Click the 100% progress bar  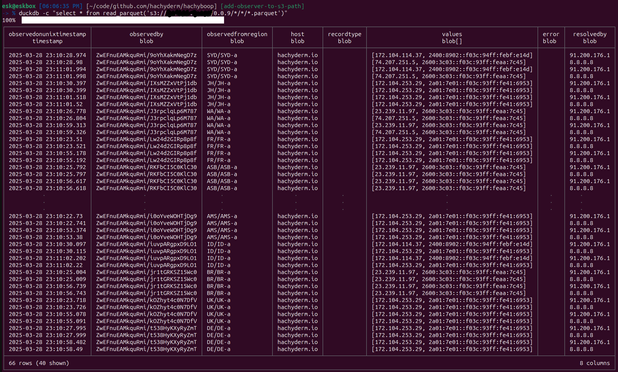(x=123, y=20)
